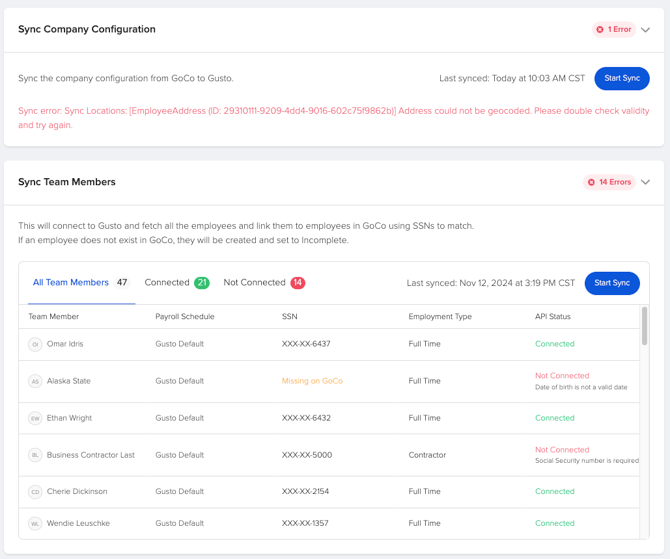Viewport: 670px width, 559px height.
Task: Click the team members table scrollbar
Action: coord(644,326)
